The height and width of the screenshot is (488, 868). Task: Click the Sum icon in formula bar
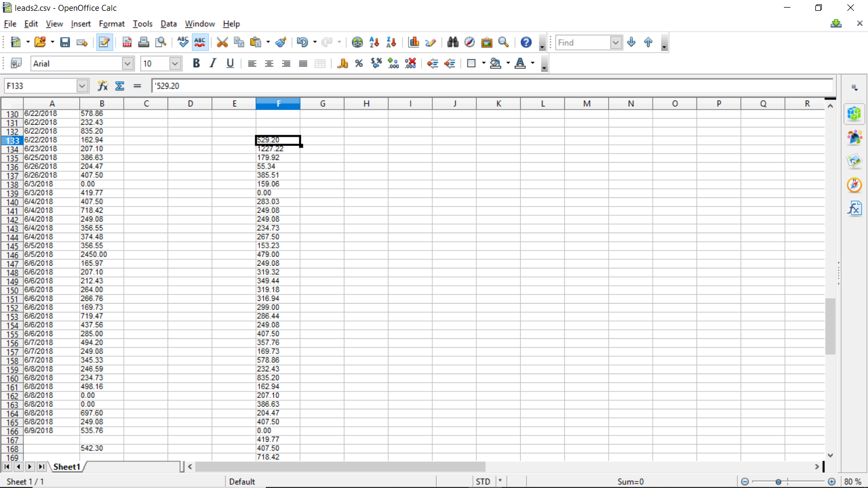120,86
